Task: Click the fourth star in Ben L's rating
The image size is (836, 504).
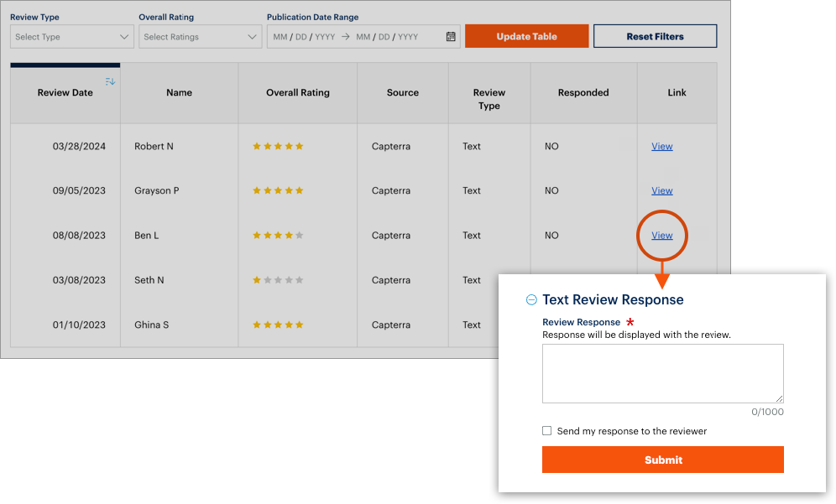Action: [x=288, y=235]
